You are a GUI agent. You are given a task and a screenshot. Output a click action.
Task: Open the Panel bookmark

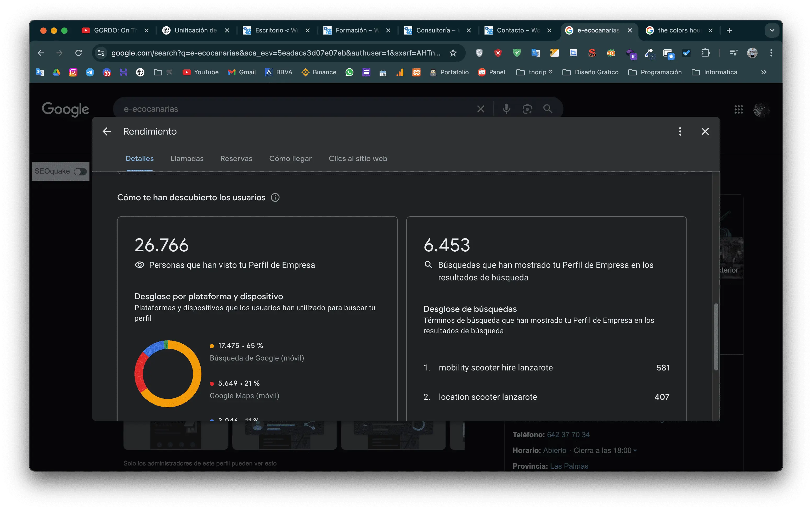(x=492, y=72)
